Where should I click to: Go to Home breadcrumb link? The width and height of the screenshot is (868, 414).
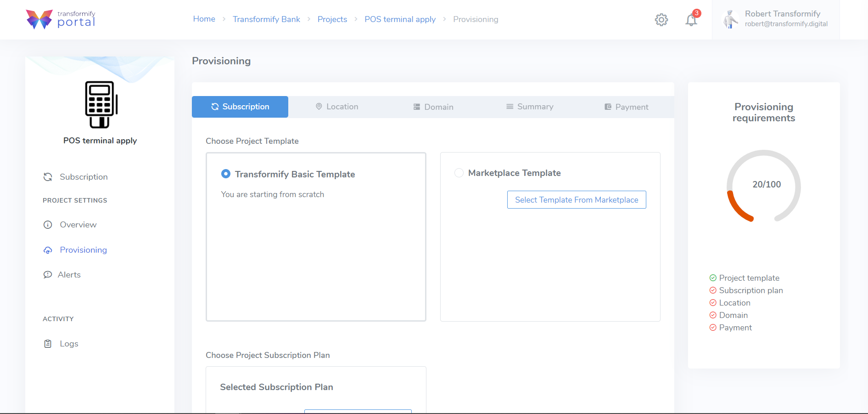(204, 19)
